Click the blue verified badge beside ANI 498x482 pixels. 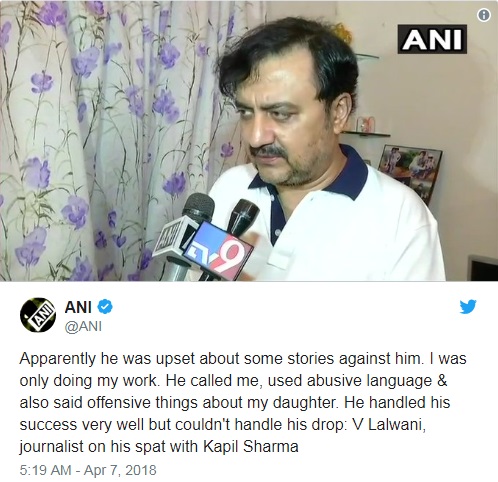(x=105, y=307)
